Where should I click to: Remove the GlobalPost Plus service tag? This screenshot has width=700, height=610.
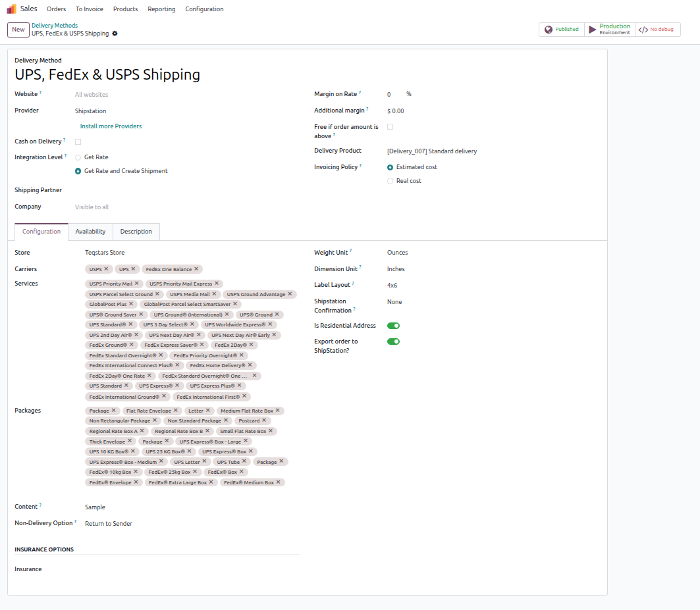pos(131,304)
